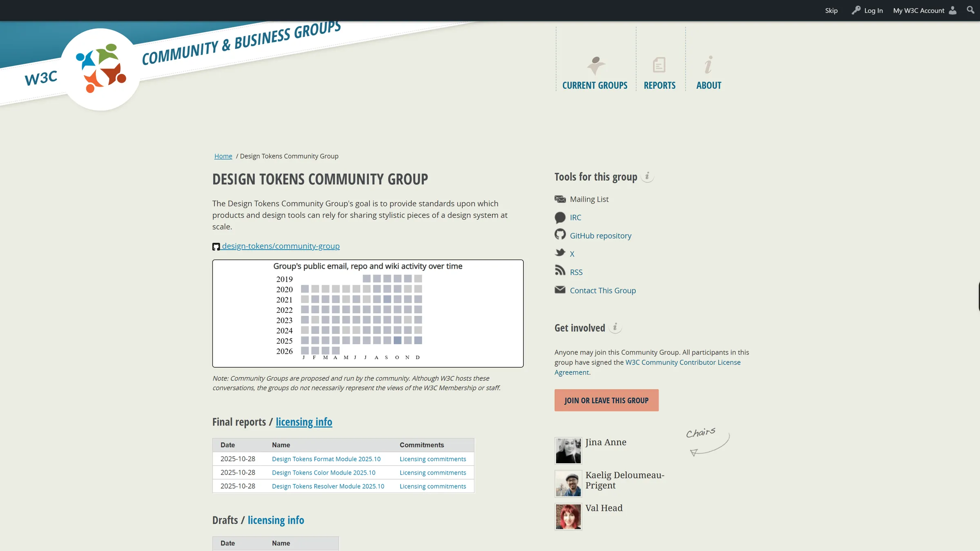Click info icon beside Get involved

615,327
